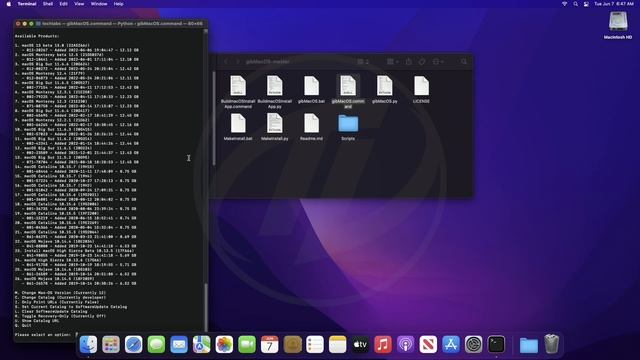The width and height of the screenshot is (640, 360).
Task: Click the gibMacOS-master Finder window title
Action: (268, 62)
